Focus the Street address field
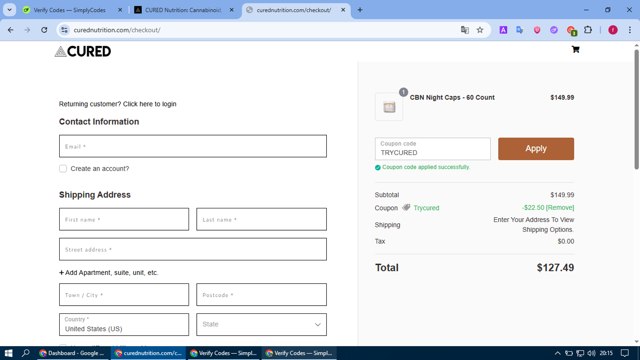 pos(193,249)
